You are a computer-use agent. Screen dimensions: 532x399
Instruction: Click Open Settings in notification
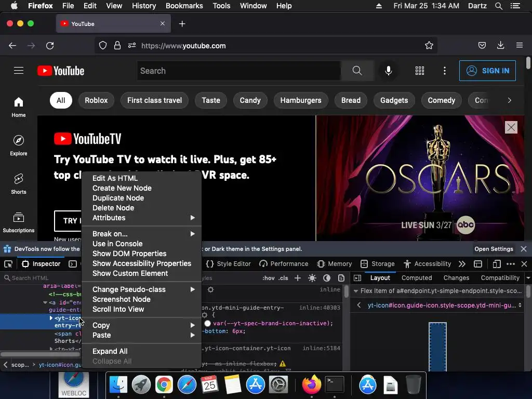[x=494, y=249]
